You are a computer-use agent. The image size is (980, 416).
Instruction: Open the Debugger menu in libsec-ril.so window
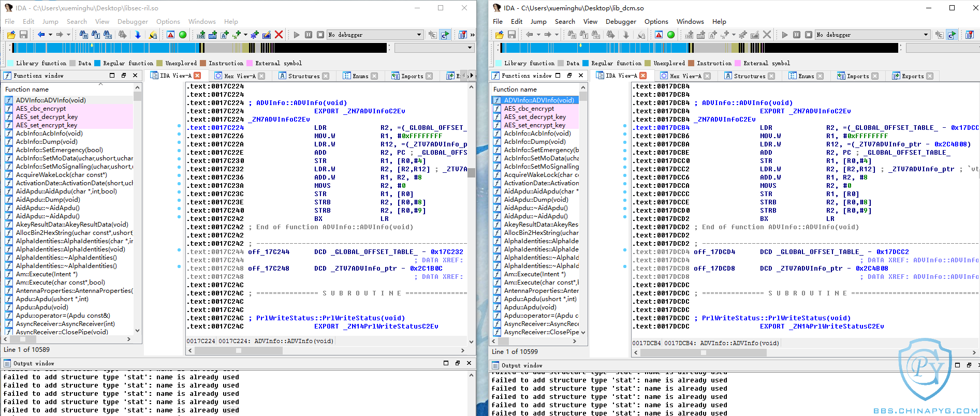click(133, 22)
